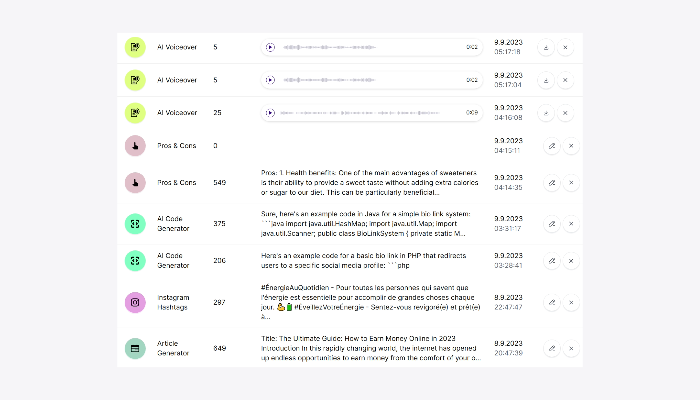The image size is (700, 400).
Task: Edit the 549-word Pros & Cons entry
Action: (x=552, y=183)
